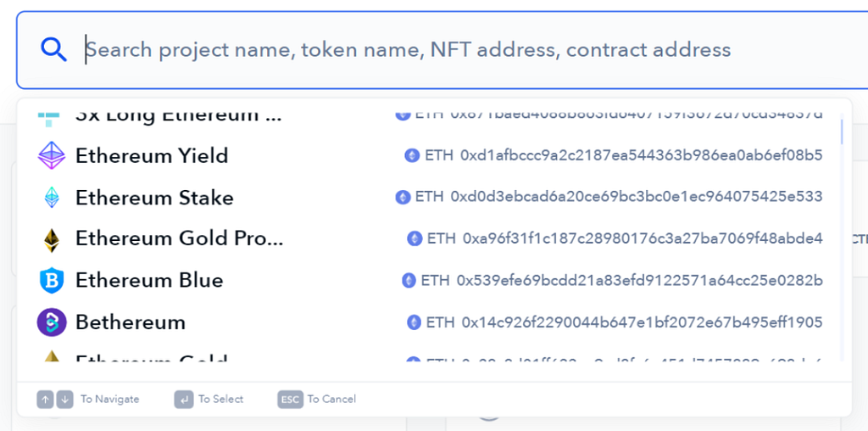Click the Bethereum purple logo
The image size is (868, 431).
point(52,322)
